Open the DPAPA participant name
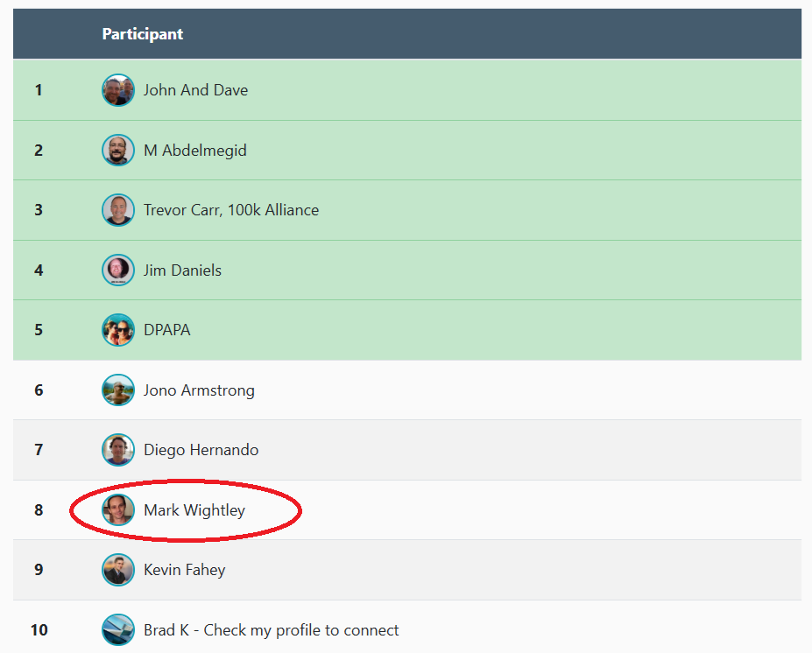This screenshot has width=812, height=653. tap(166, 330)
